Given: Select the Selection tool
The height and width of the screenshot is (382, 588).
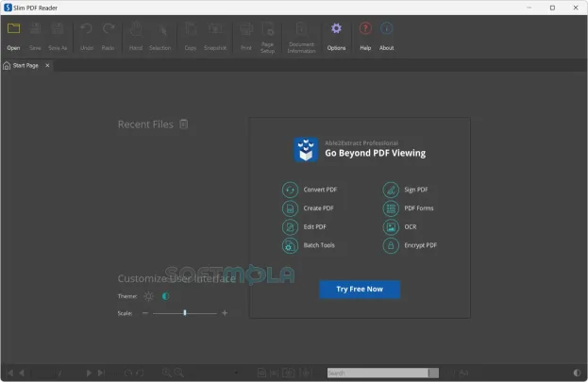Looking at the screenshot, I should point(162,30).
